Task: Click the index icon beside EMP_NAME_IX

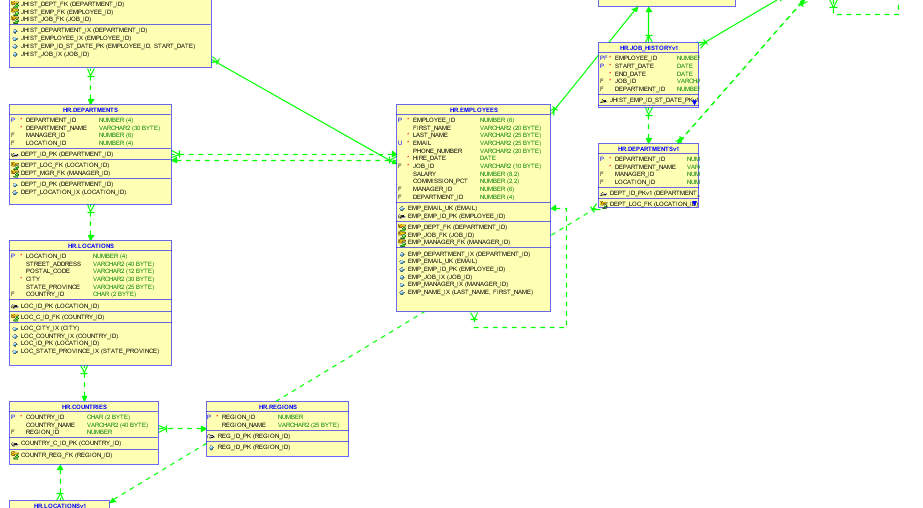Action: coord(402,292)
